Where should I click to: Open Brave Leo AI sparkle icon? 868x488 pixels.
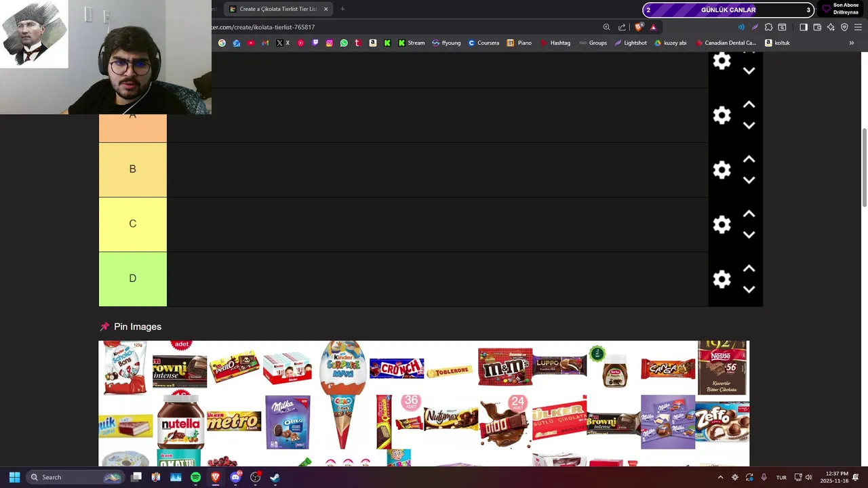point(831,27)
